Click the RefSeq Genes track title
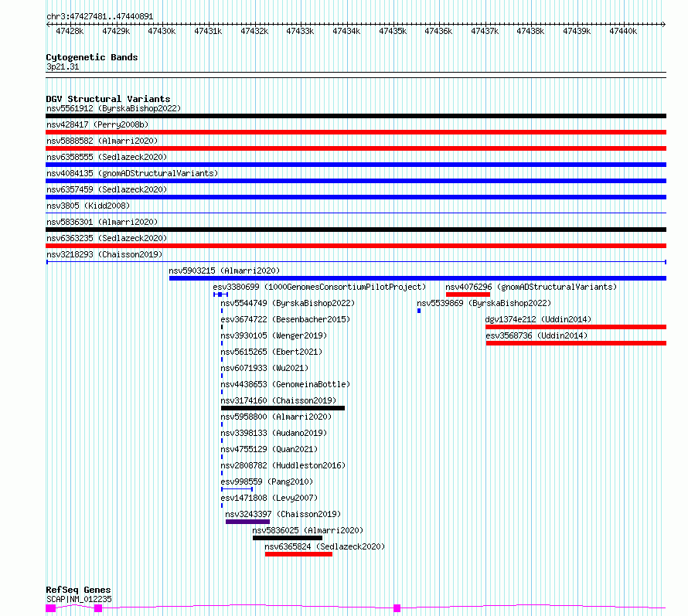The height and width of the screenshot is (616, 688). (x=78, y=590)
